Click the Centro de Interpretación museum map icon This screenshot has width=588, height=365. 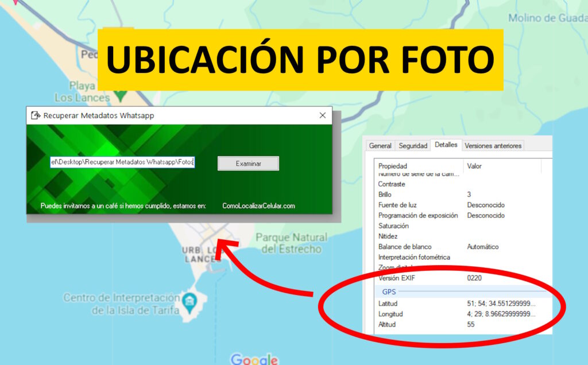(189, 300)
